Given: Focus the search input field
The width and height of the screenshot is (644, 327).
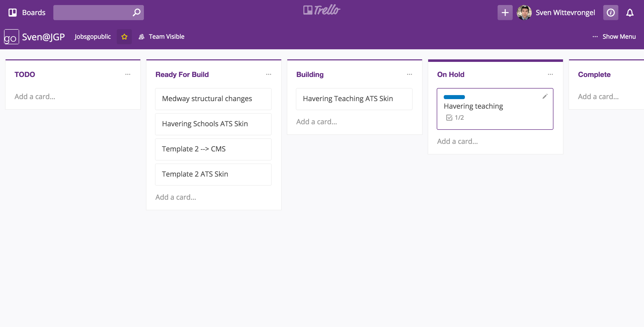Looking at the screenshot, I should [x=98, y=13].
